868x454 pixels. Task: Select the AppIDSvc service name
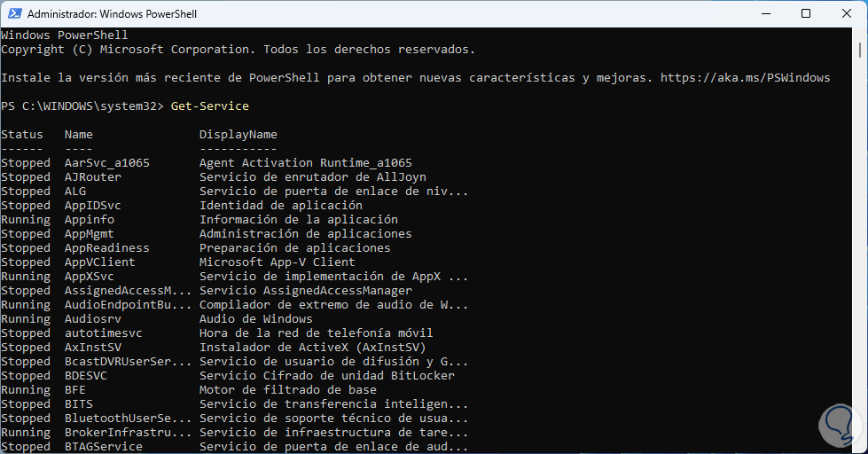click(x=93, y=206)
